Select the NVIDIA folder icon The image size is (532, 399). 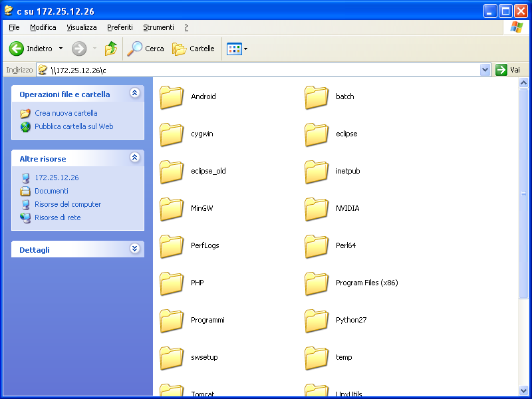click(x=317, y=209)
